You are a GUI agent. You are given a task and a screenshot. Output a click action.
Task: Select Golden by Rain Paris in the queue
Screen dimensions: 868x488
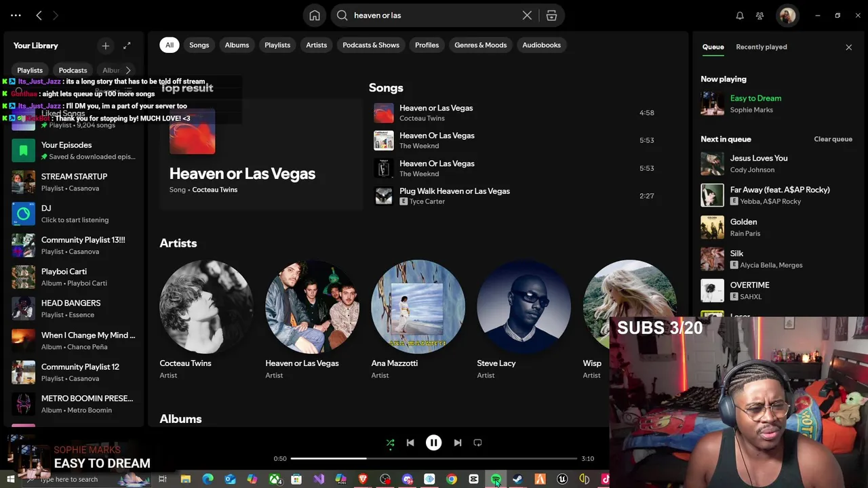777,227
